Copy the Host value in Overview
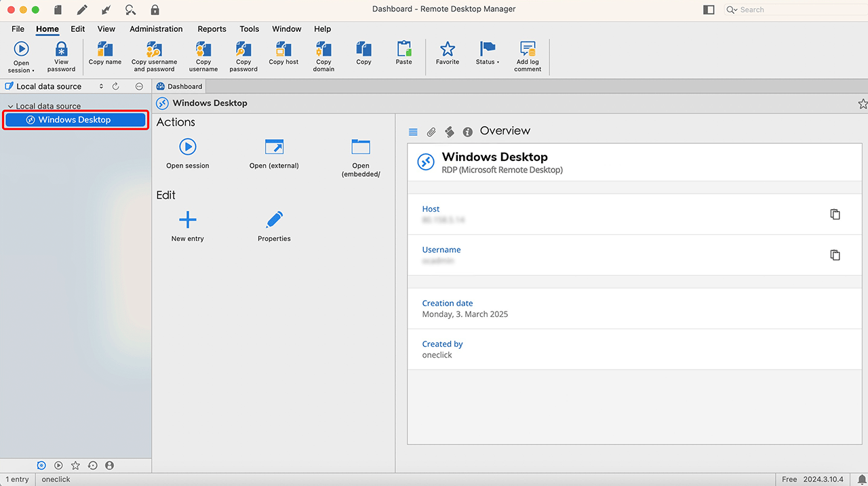 [835, 214]
